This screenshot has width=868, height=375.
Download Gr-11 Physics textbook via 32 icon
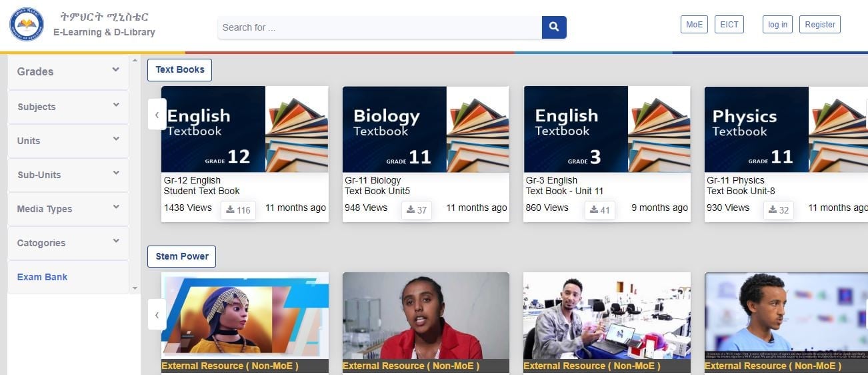779,210
